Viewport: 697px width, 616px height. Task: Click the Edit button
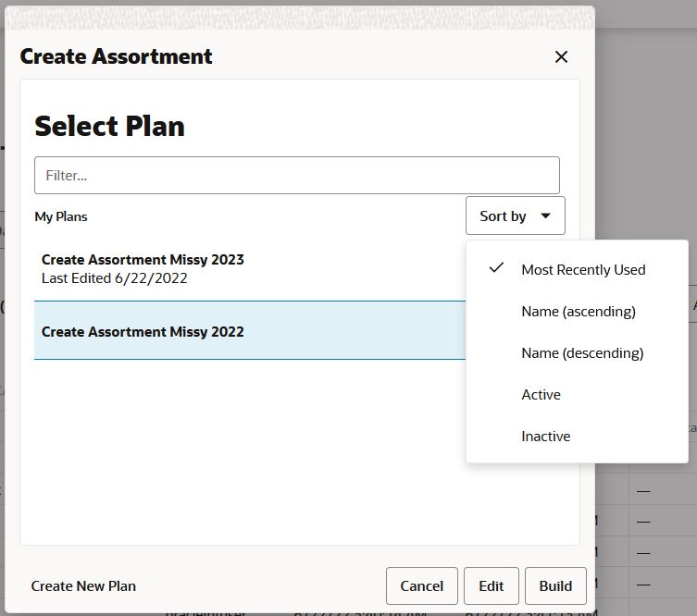click(x=492, y=585)
